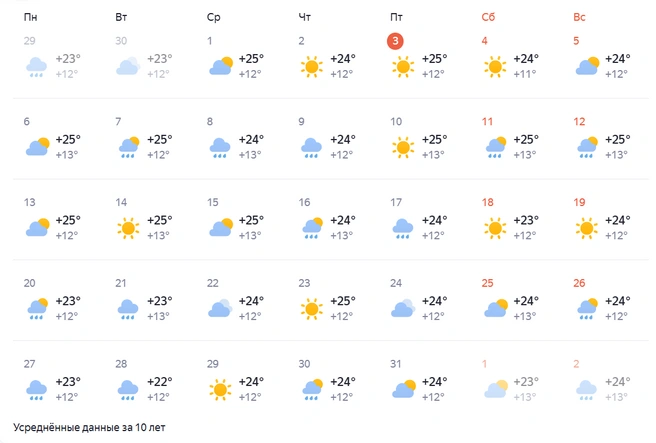Open the partly cloudy icon on day 6
656x443 pixels.
[x=37, y=146]
